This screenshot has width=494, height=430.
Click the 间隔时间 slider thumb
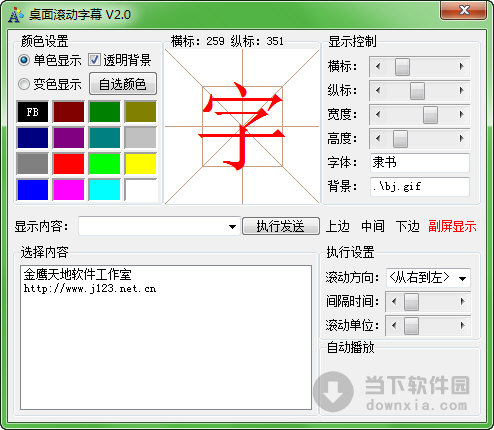(411, 302)
